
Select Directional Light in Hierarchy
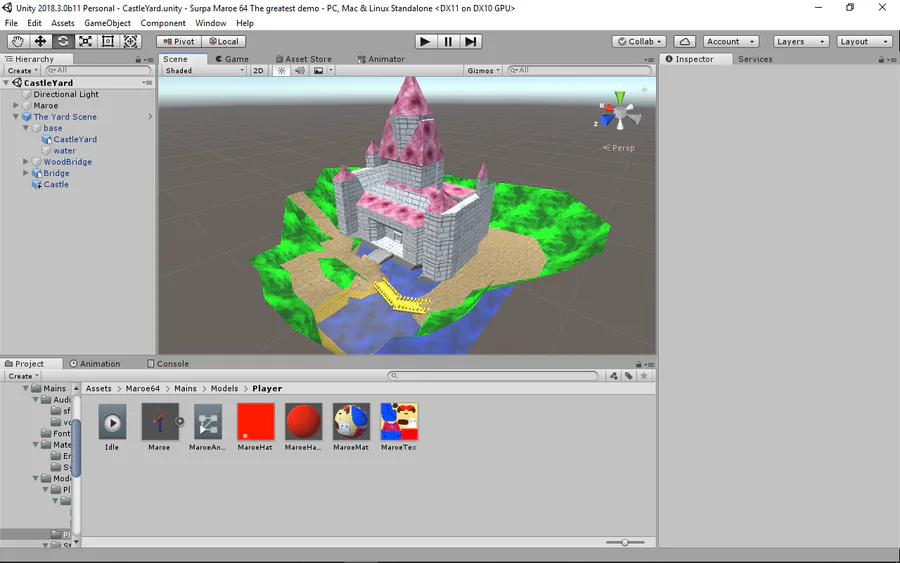[x=65, y=94]
